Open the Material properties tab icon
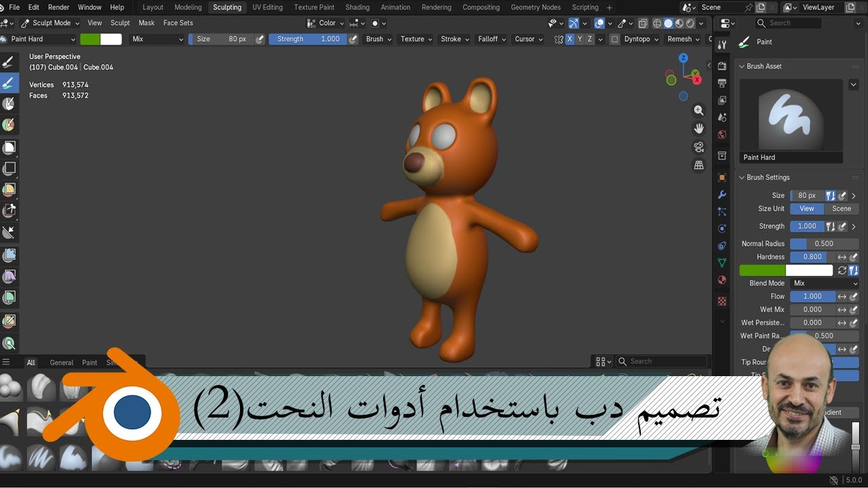The image size is (868, 488). tap(722, 279)
